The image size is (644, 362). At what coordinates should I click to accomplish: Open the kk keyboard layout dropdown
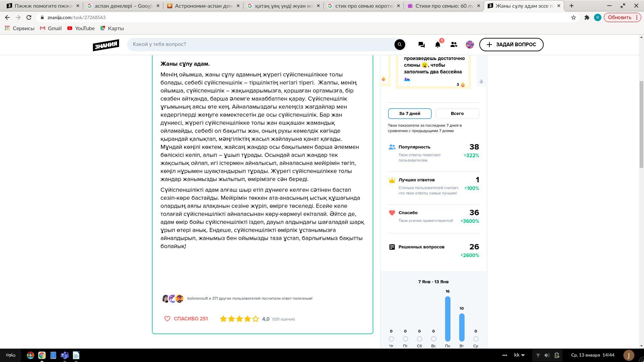(x=519, y=355)
